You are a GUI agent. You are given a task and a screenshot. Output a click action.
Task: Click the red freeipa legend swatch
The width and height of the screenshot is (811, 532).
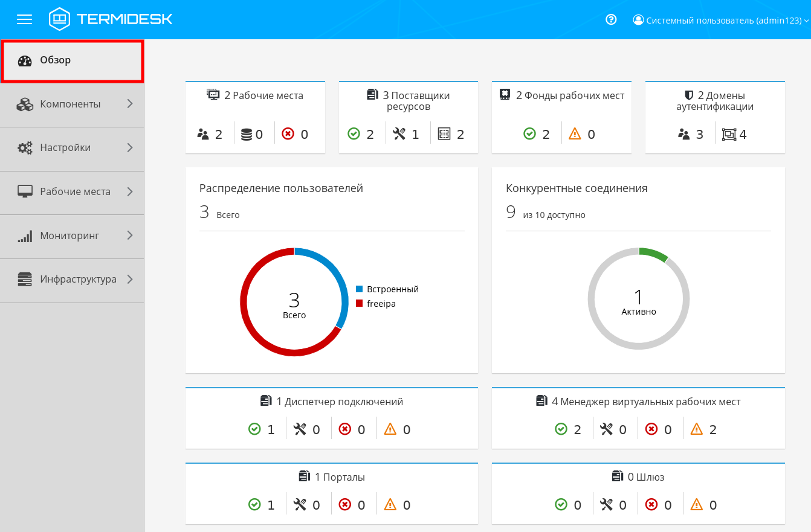359,304
